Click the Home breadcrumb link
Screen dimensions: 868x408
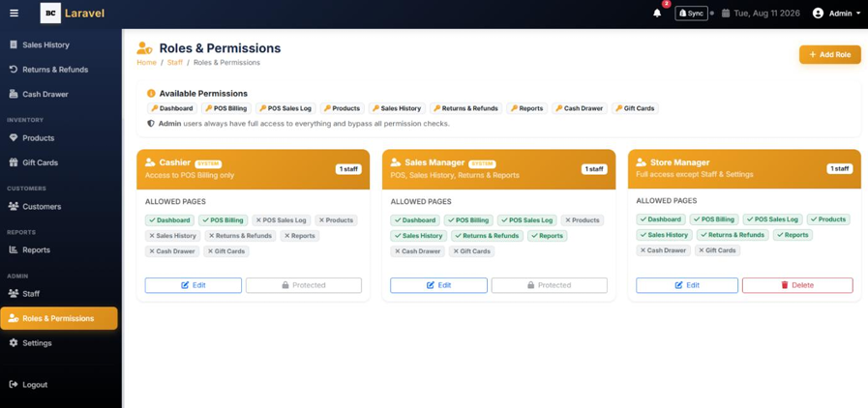click(x=147, y=63)
